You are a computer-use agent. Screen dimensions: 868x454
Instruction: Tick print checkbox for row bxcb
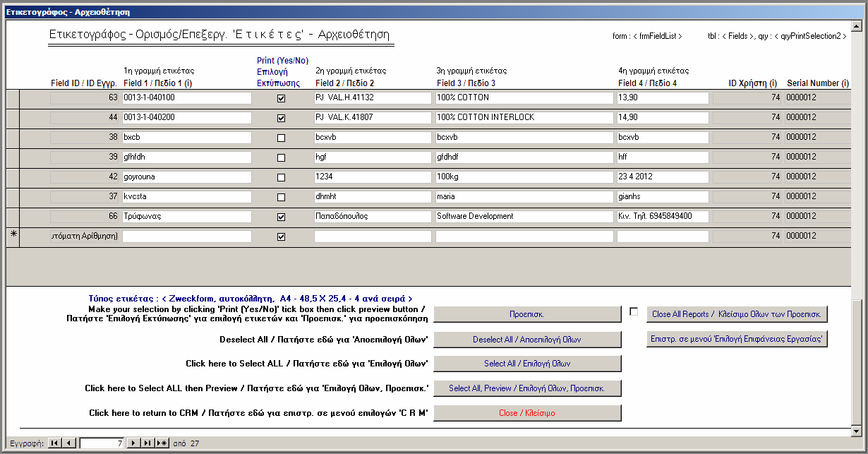coord(282,138)
